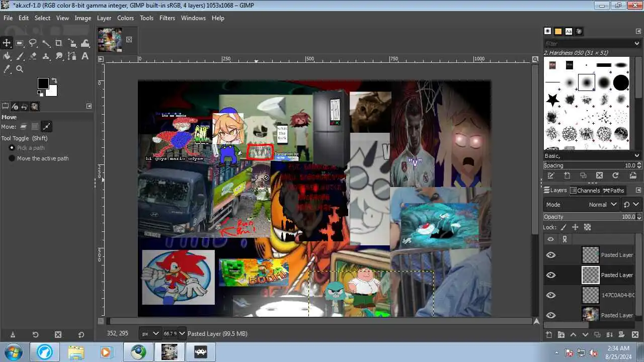Open the Filters menu
The height and width of the screenshot is (362, 644).
[167, 18]
